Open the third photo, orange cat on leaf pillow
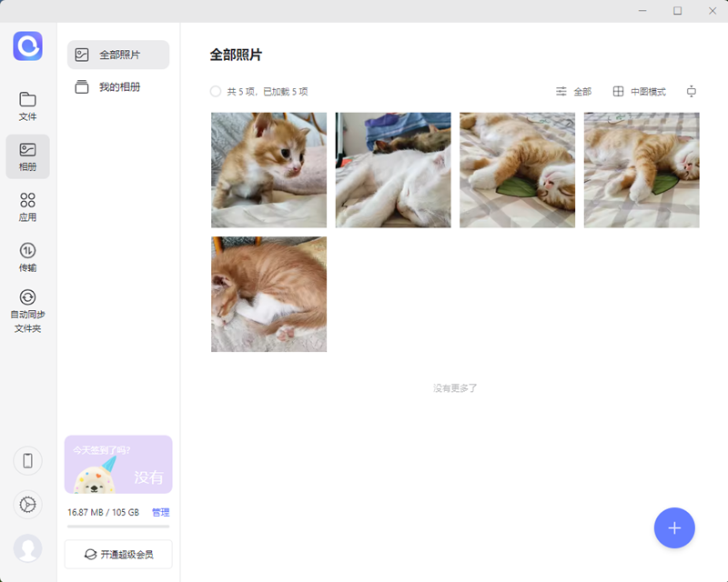This screenshot has height=582, width=728. click(x=517, y=170)
